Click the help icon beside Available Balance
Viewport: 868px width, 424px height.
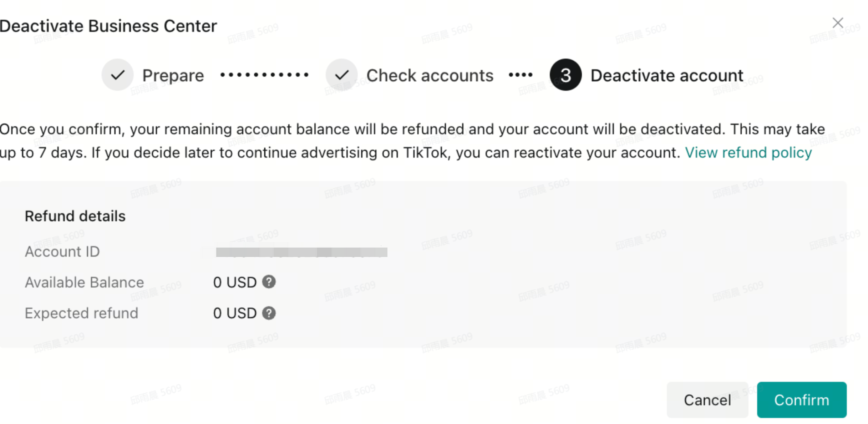(x=269, y=282)
